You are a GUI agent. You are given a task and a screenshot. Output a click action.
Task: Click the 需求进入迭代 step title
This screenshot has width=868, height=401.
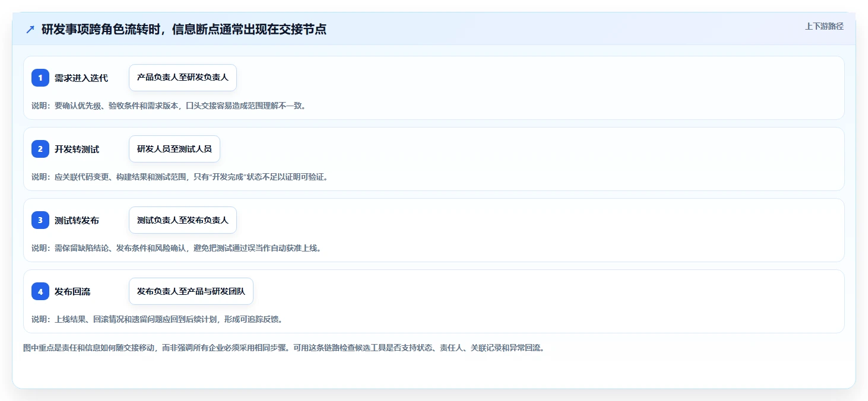click(x=81, y=78)
